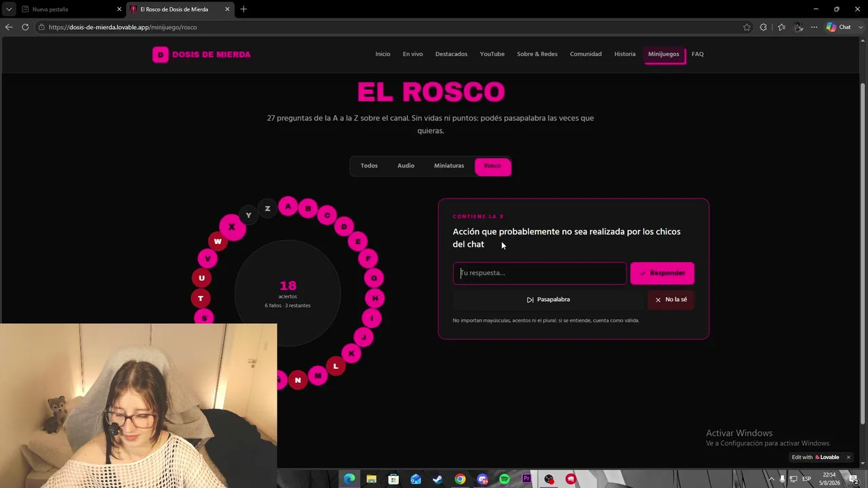Viewport: 868px width, 488px height.
Task: Expand the dropdown arrow beside Copilot Chat
Action: pos(860,27)
